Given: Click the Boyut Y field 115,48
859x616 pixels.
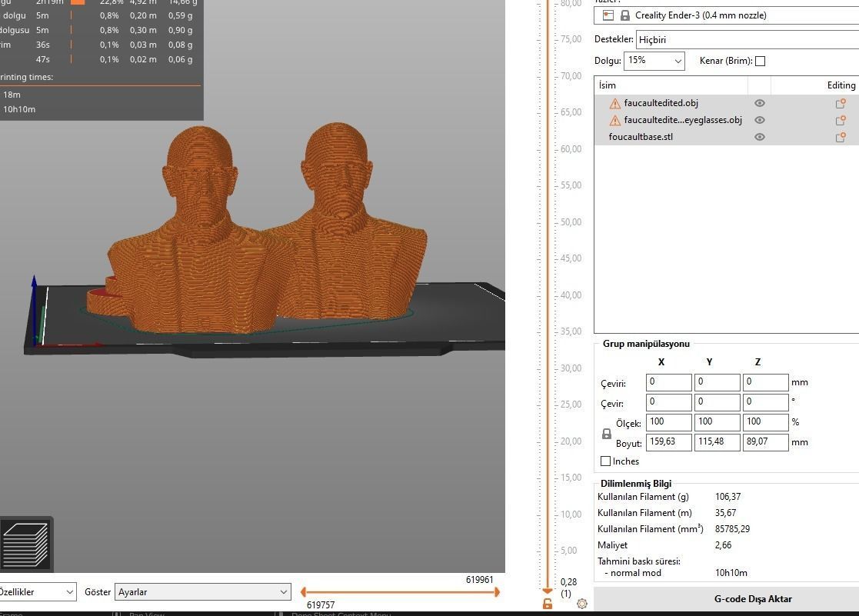Looking at the screenshot, I should tap(717, 442).
